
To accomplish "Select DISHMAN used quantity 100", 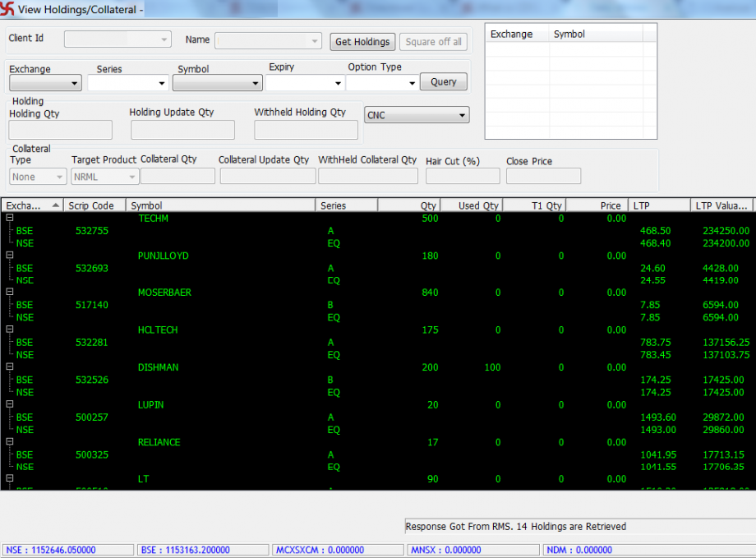I will [x=493, y=367].
